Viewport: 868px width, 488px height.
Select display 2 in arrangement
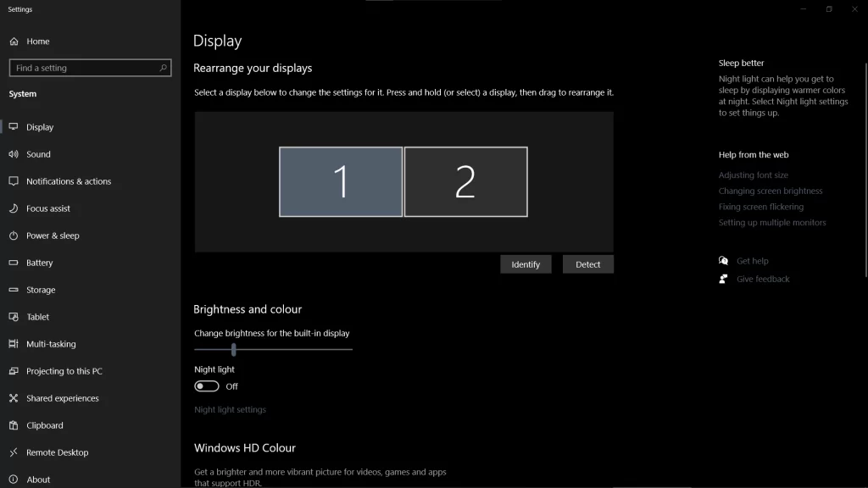coord(466,181)
